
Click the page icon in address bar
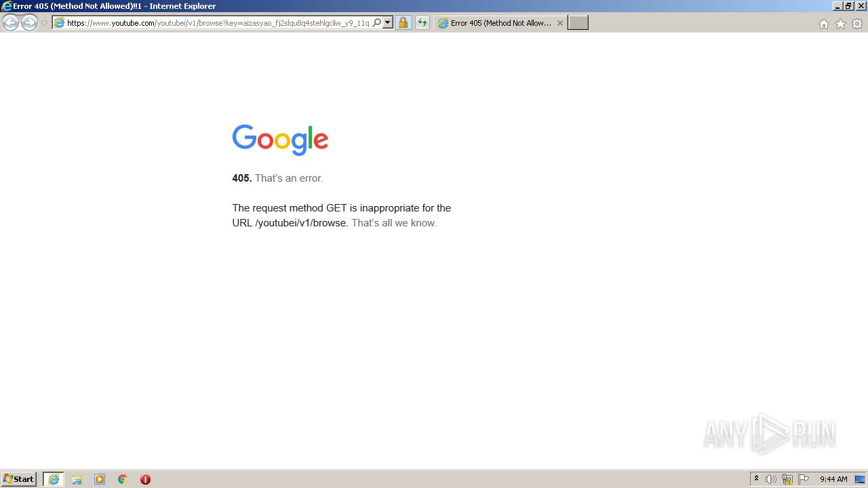click(x=59, y=23)
